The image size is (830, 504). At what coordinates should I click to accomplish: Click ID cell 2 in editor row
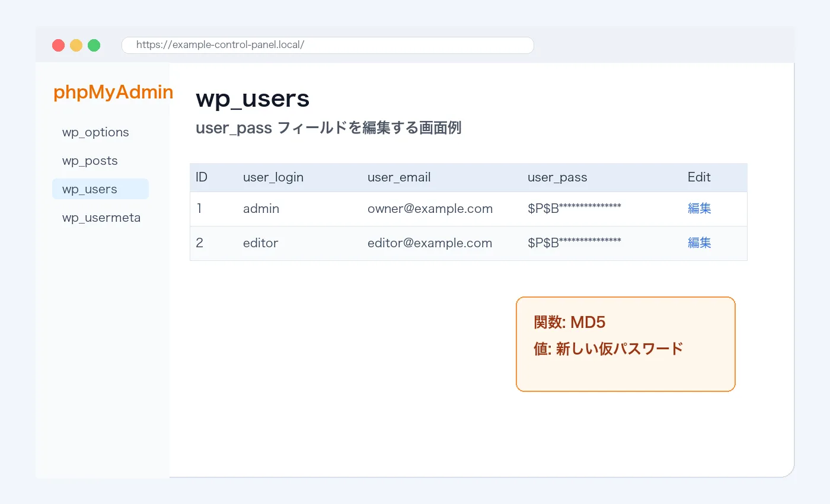pyautogui.click(x=199, y=243)
